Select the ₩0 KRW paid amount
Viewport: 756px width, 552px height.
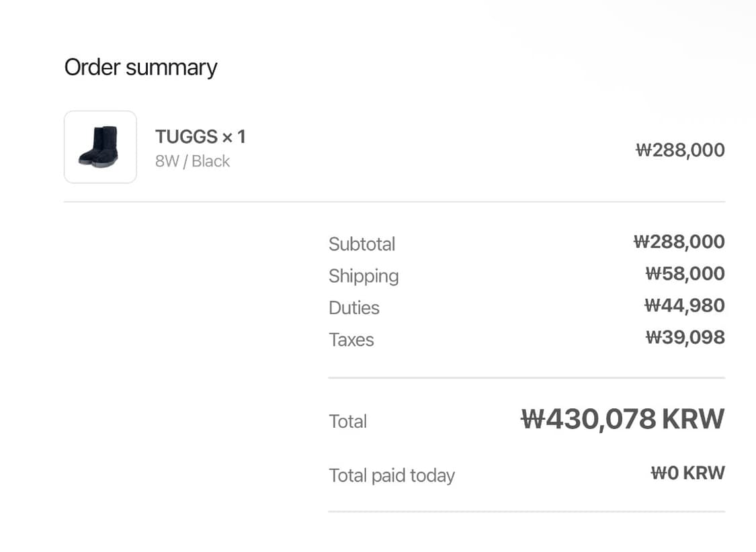pyautogui.click(x=687, y=473)
